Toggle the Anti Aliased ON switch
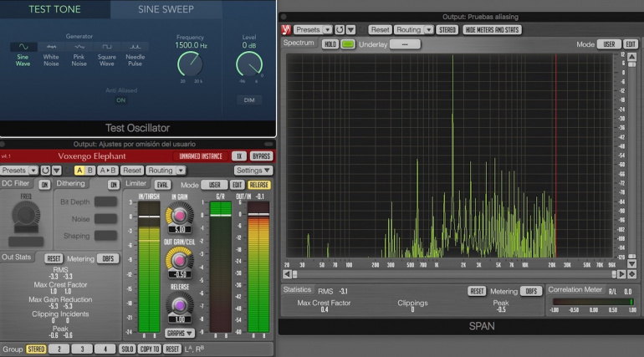Viewport: 644px width, 357px height. [120, 100]
